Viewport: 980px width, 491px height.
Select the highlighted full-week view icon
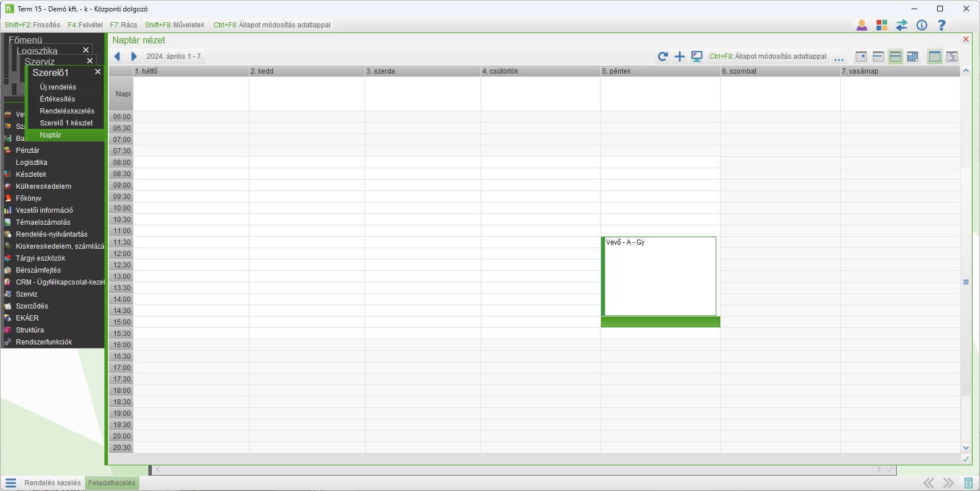896,56
